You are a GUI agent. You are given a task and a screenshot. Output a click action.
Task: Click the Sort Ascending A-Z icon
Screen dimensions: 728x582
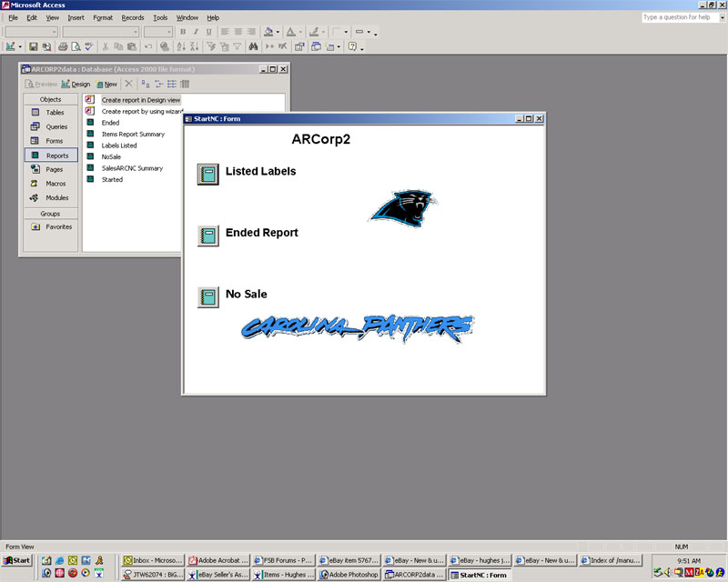pyautogui.click(x=181, y=46)
